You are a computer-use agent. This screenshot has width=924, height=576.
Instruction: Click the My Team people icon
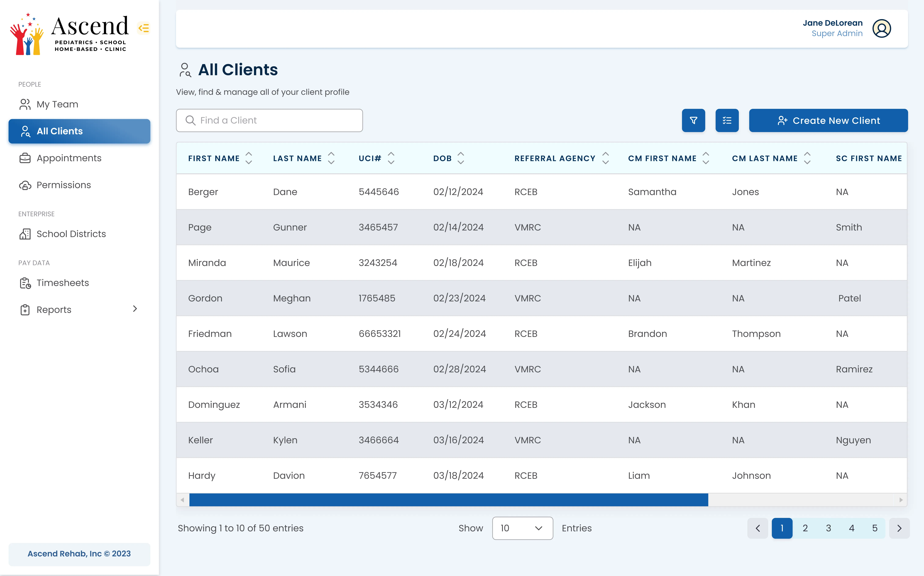[x=25, y=104]
